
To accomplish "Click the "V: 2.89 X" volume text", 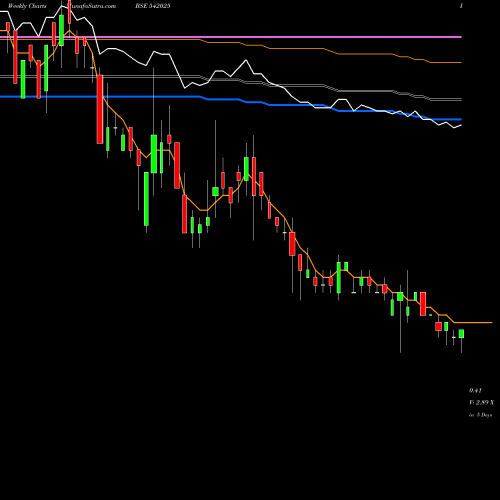I will point(481,402).
